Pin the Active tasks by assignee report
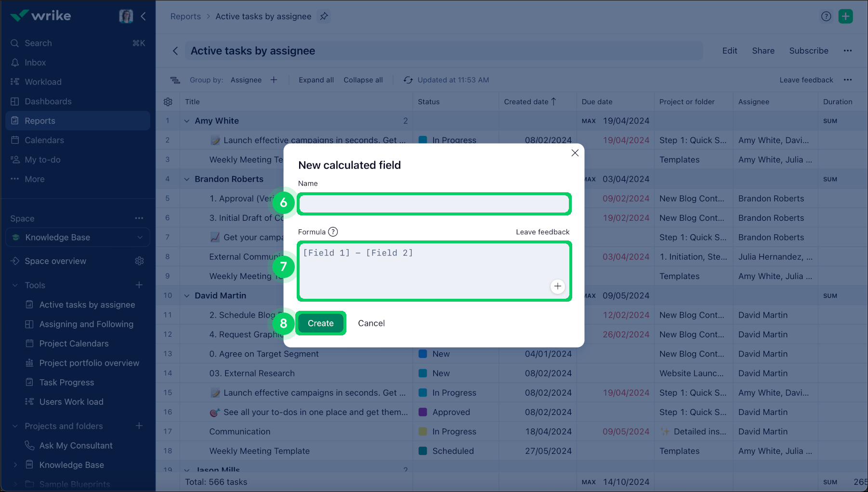Viewport: 868px width, 492px height. tap(324, 16)
